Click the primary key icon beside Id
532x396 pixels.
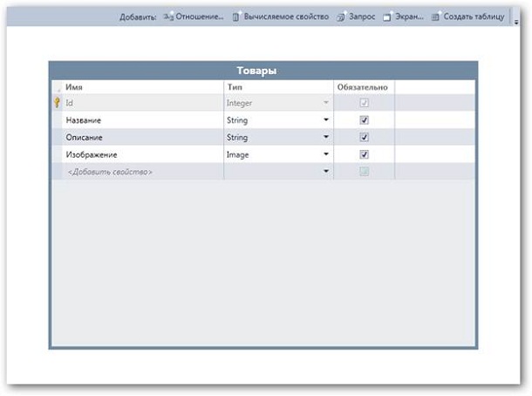point(57,102)
